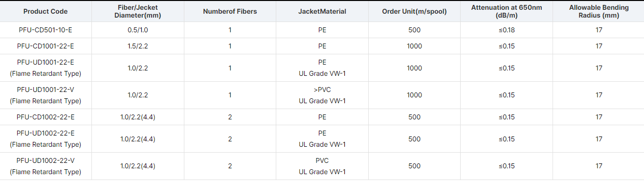The image size is (644, 181).
Task: Click the >PVC jacket material cell
Action: point(322,90)
